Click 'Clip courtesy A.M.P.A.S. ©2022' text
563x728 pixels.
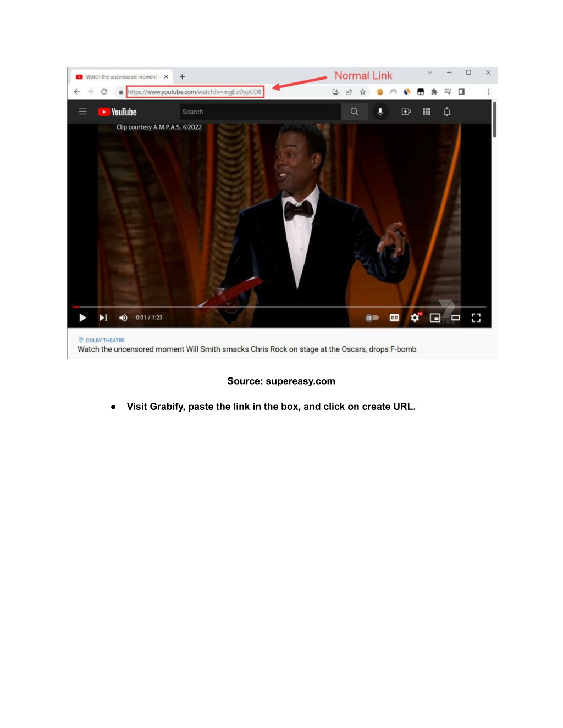click(x=159, y=127)
